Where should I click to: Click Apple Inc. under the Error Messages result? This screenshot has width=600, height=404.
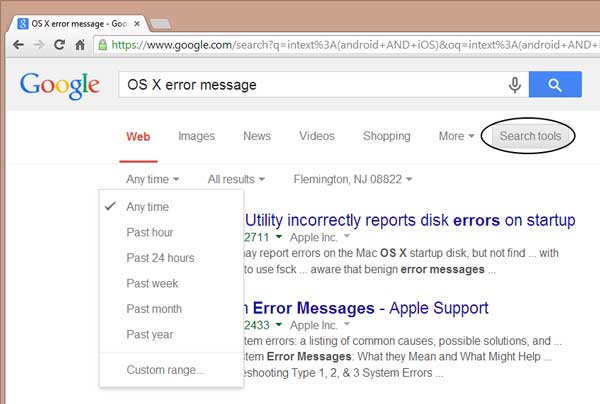(314, 326)
